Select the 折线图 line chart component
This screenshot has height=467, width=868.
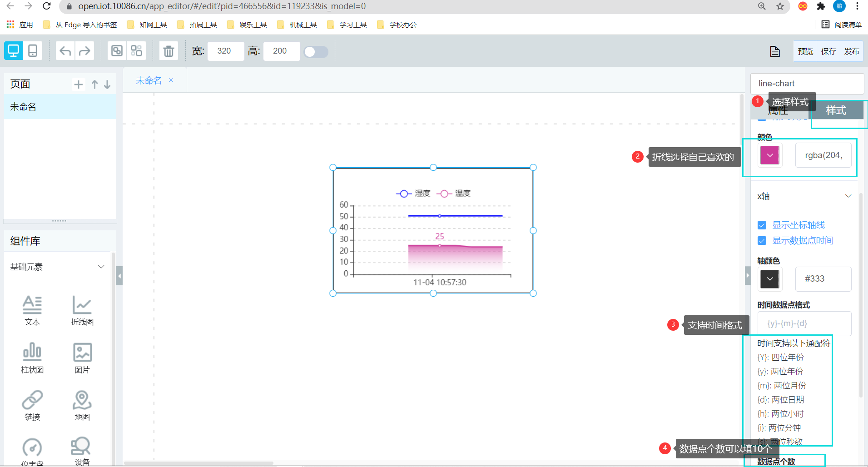pos(82,311)
